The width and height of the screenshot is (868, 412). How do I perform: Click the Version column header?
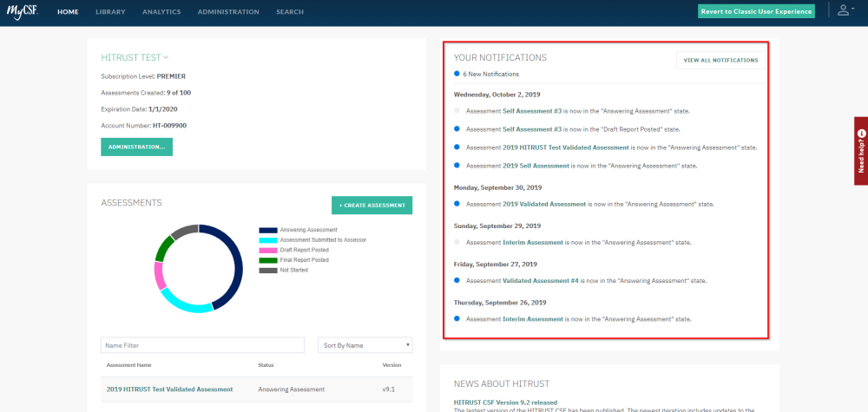click(392, 365)
